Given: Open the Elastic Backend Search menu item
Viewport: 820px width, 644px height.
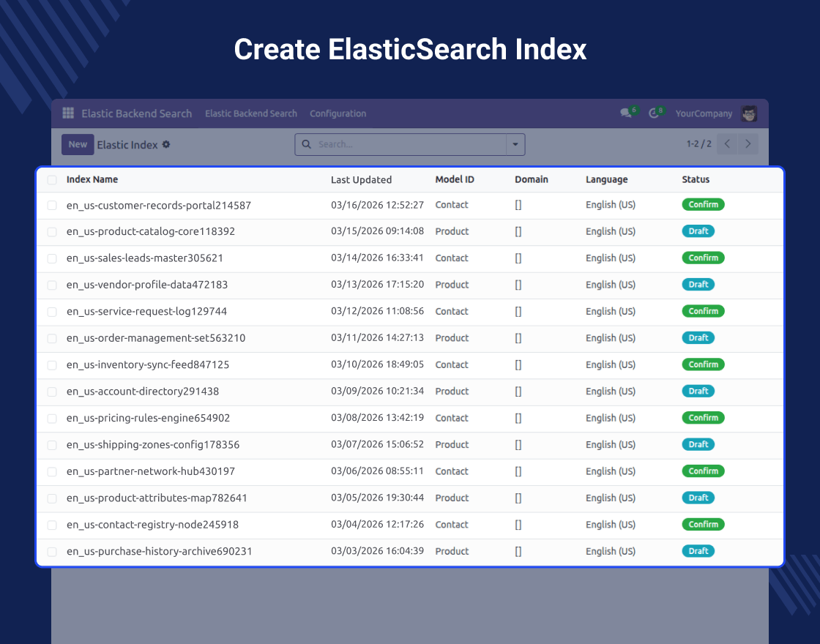Looking at the screenshot, I should tap(251, 113).
